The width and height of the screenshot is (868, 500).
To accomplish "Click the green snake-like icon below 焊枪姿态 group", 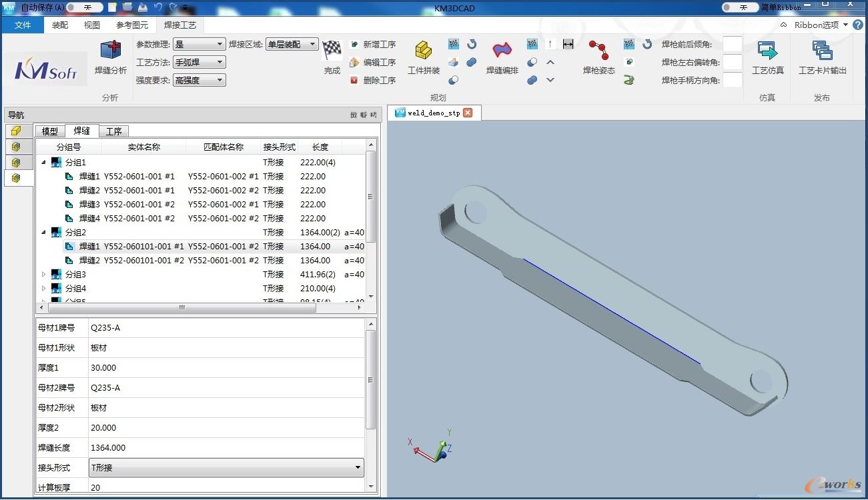I will [629, 80].
